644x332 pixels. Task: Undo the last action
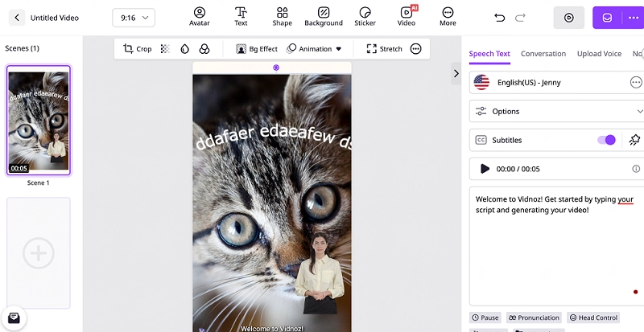(x=499, y=18)
